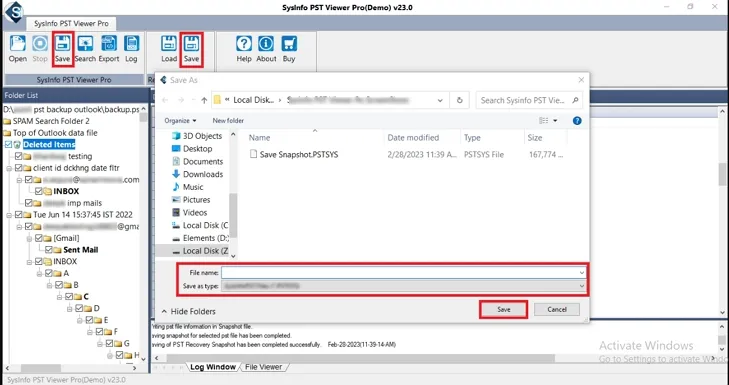Go up one folder level arrow

coord(204,100)
